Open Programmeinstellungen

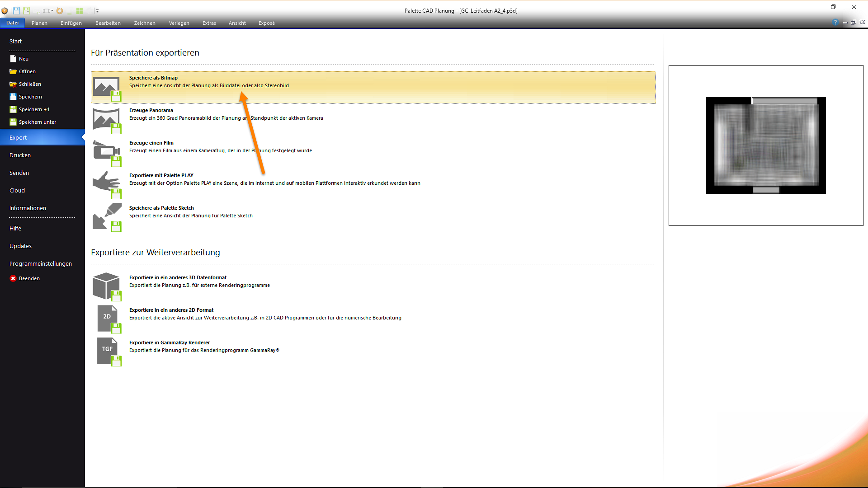pos(41,263)
